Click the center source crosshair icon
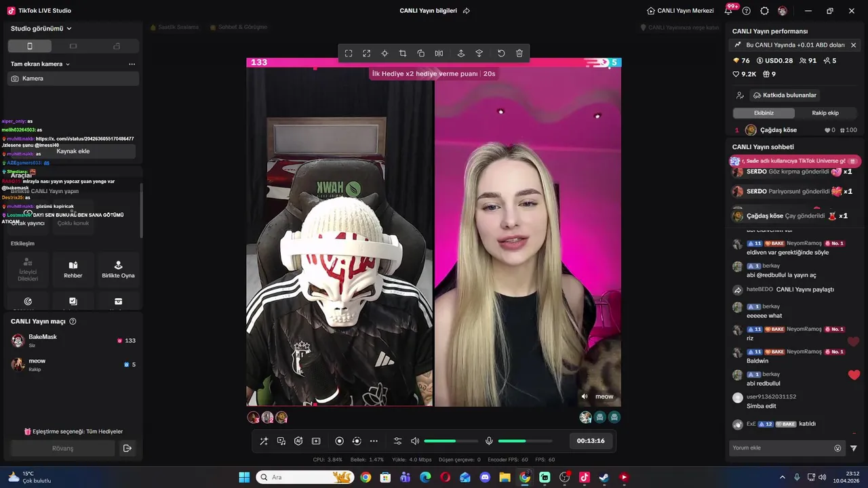The image size is (868, 488). [384, 54]
